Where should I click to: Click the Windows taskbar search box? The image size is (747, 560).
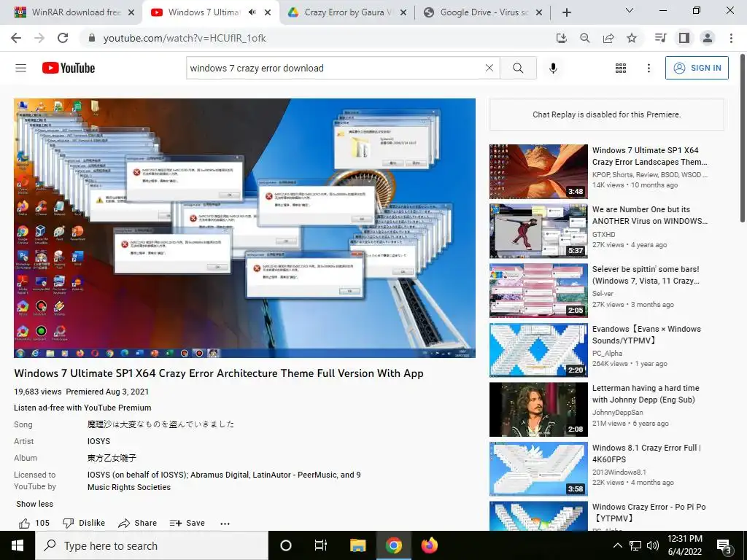(x=152, y=545)
